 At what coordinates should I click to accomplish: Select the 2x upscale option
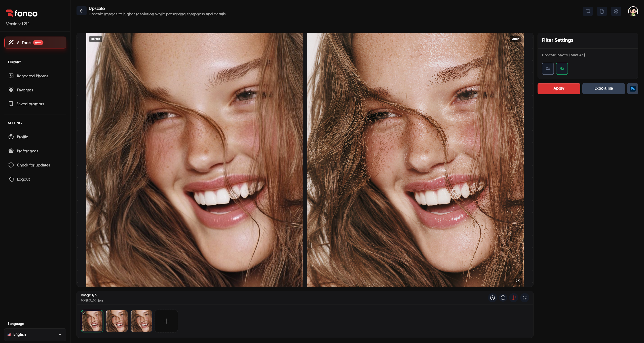(x=548, y=68)
